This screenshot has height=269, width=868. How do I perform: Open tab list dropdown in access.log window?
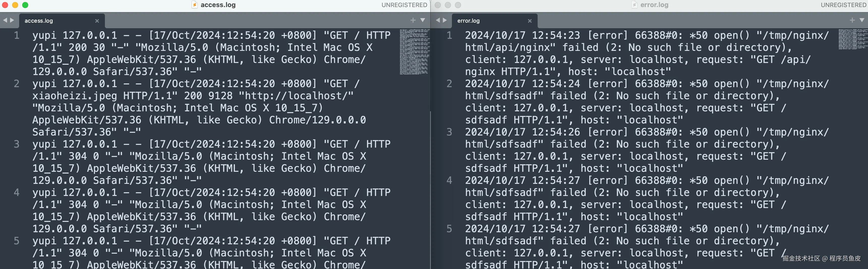tap(423, 20)
